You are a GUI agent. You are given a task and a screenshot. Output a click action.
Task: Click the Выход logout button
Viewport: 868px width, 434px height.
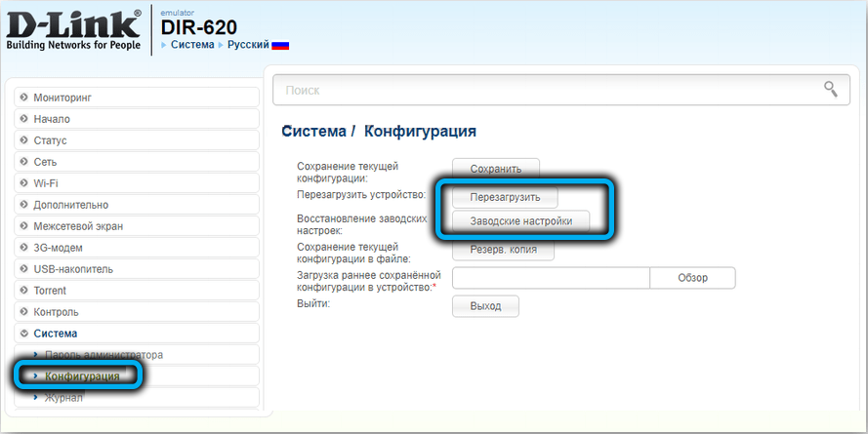pos(484,306)
